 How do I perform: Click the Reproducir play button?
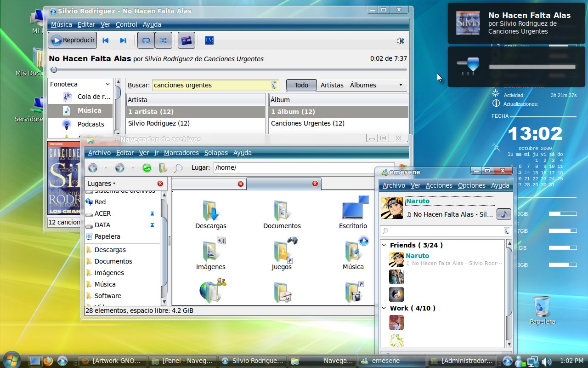coord(73,40)
